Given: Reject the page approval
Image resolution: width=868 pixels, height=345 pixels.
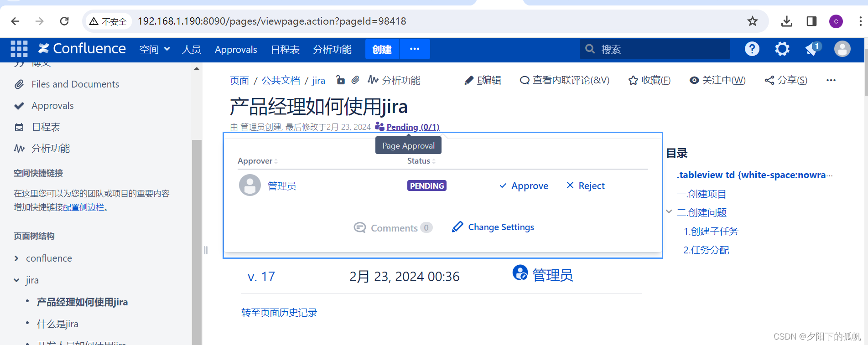Looking at the screenshot, I should (586, 186).
